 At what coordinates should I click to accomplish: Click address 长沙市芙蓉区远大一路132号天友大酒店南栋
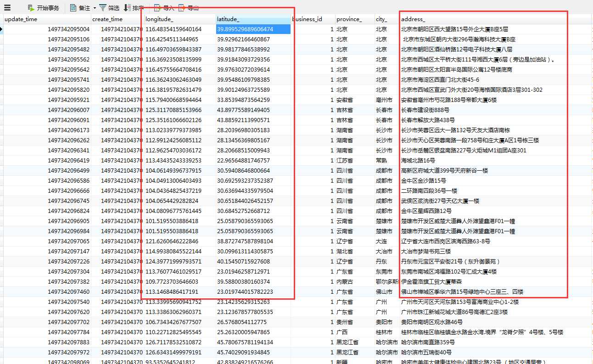455,130
